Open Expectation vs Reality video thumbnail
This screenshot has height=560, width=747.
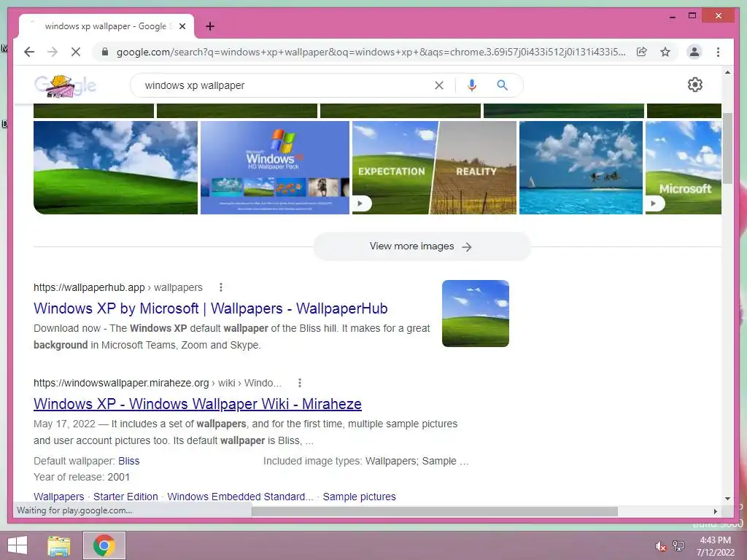(434, 168)
